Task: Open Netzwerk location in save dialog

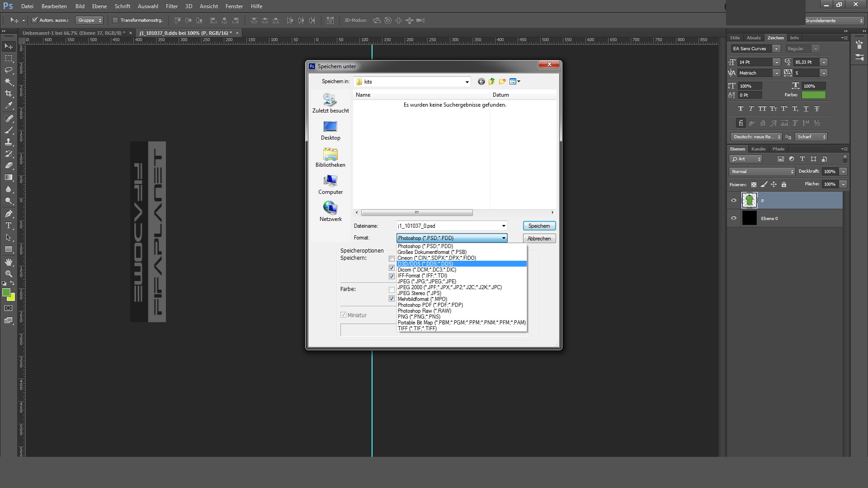Action: (330, 211)
